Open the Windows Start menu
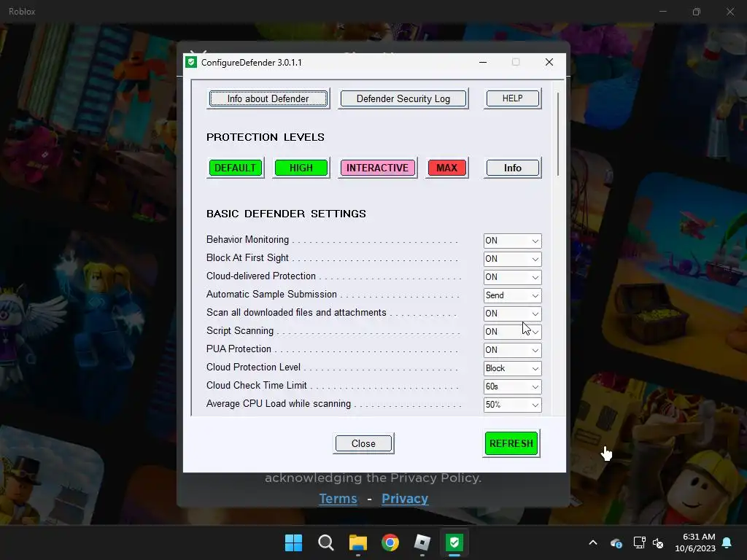Screen dimensions: 747x560 pos(293,542)
